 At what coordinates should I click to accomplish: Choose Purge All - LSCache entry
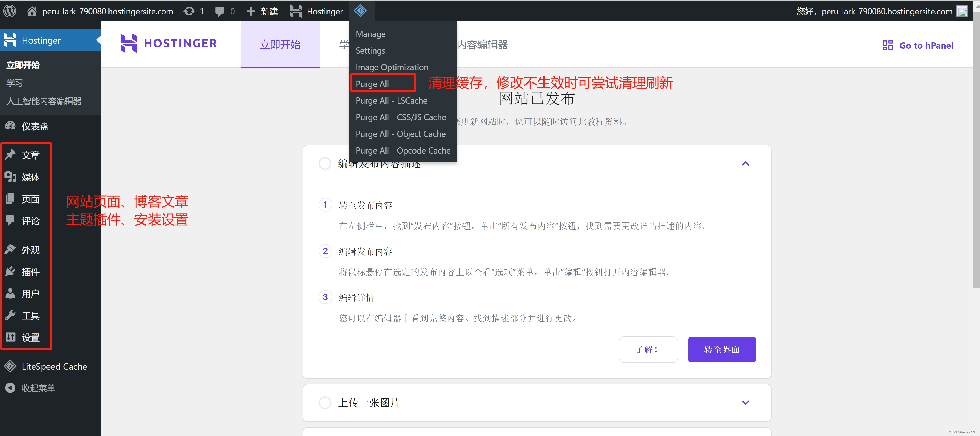403,101
